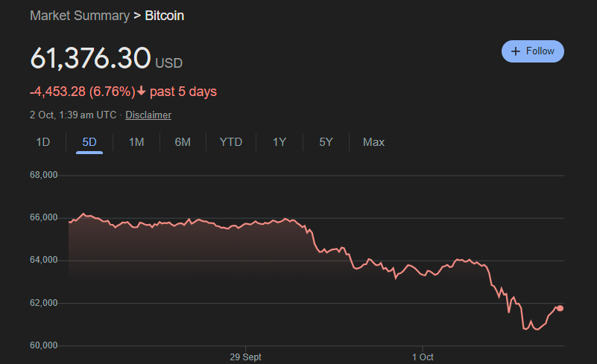This screenshot has height=364, width=597.
Task: Select the 5D time range tab
Action: coord(89,141)
